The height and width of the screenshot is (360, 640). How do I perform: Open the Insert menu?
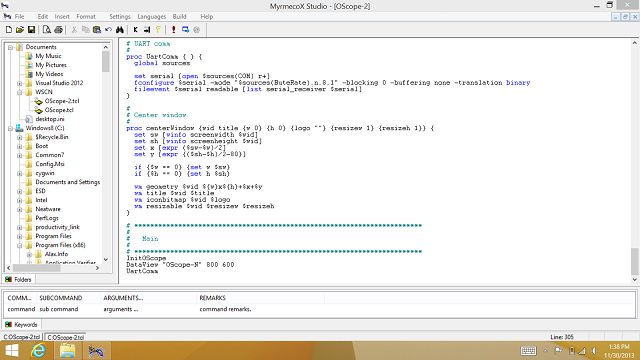(x=62, y=16)
